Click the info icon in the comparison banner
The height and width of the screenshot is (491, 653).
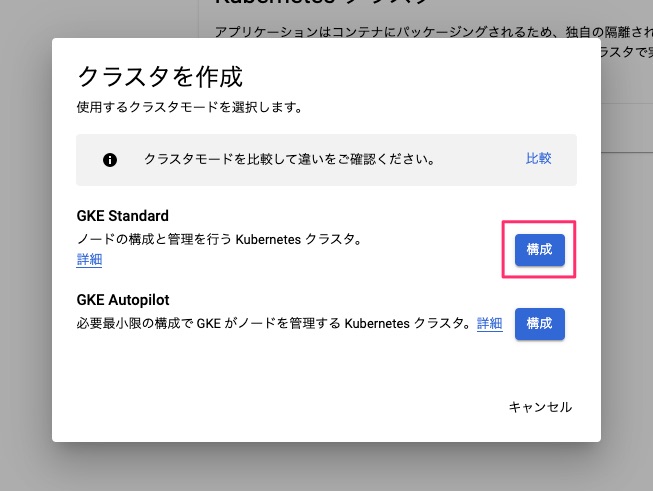click(110, 160)
